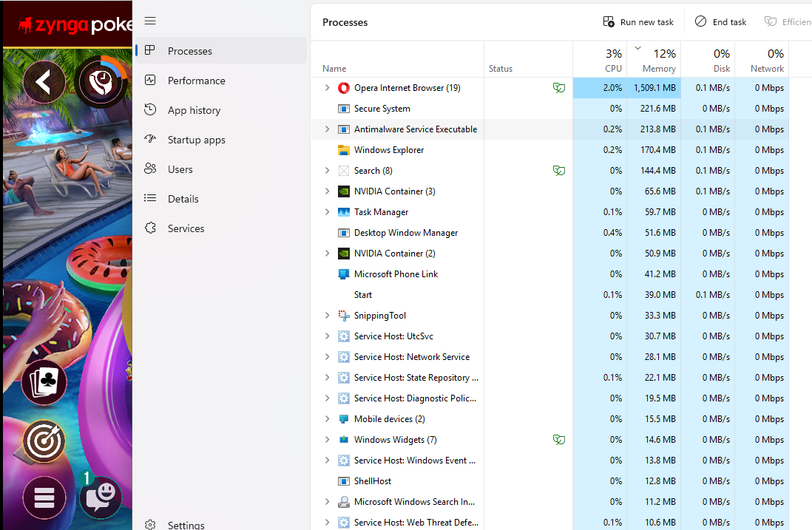Click back arrow in Zynga Poker

click(44, 82)
